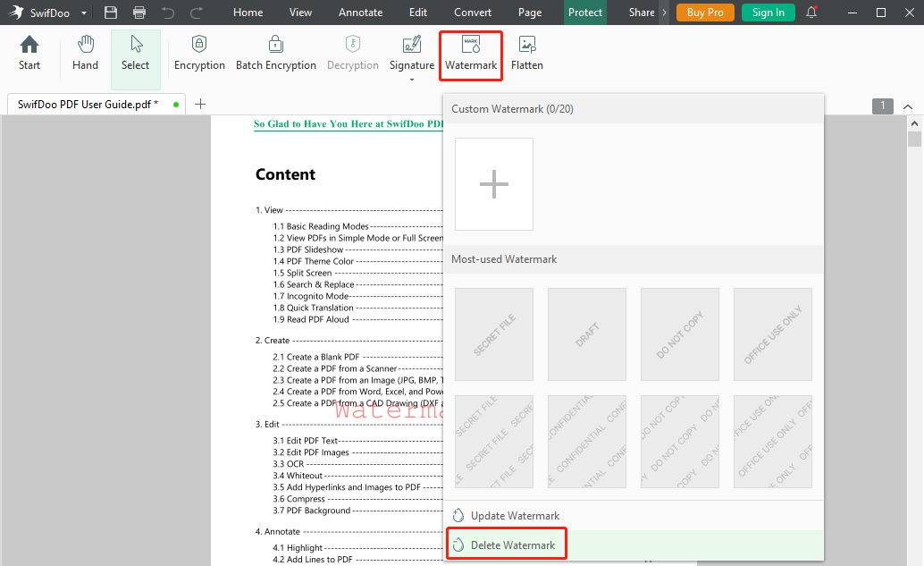
Task: Click the '4.1 Highlight' contents entry
Action: click(x=298, y=548)
